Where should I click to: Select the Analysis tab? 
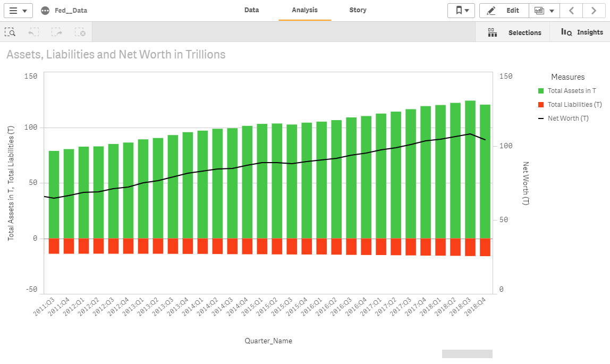pyautogui.click(x=304, y=10)
